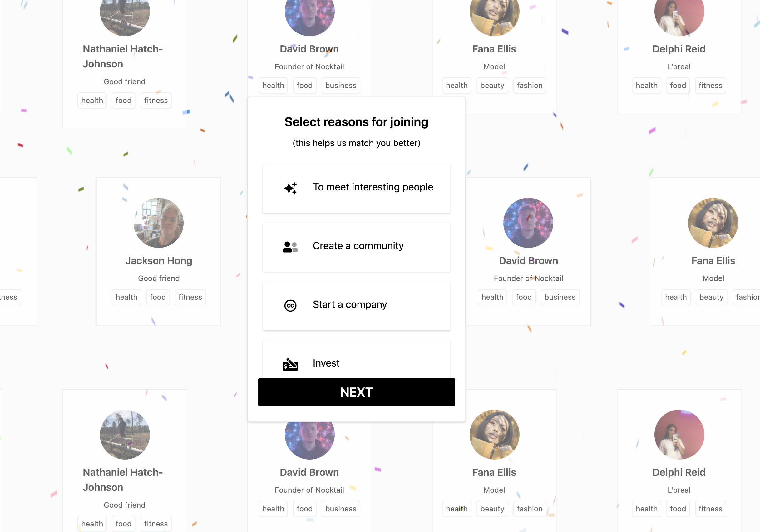The image size is (760, 532).
Task: Open Delphi Reid's profile picture
Action: tap(679, 435)
